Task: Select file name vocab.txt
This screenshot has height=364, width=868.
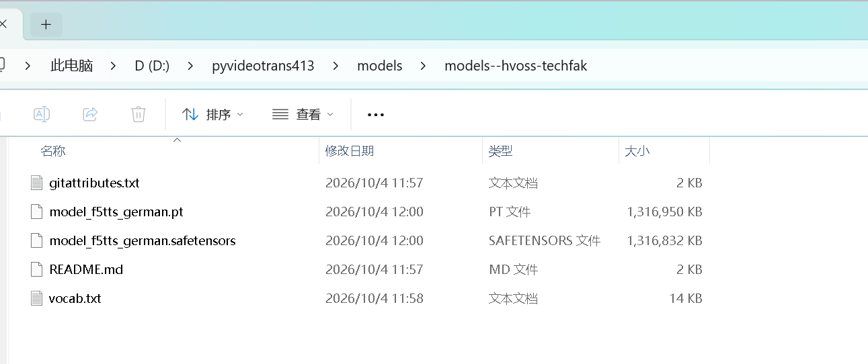Action: click(75, 298)
